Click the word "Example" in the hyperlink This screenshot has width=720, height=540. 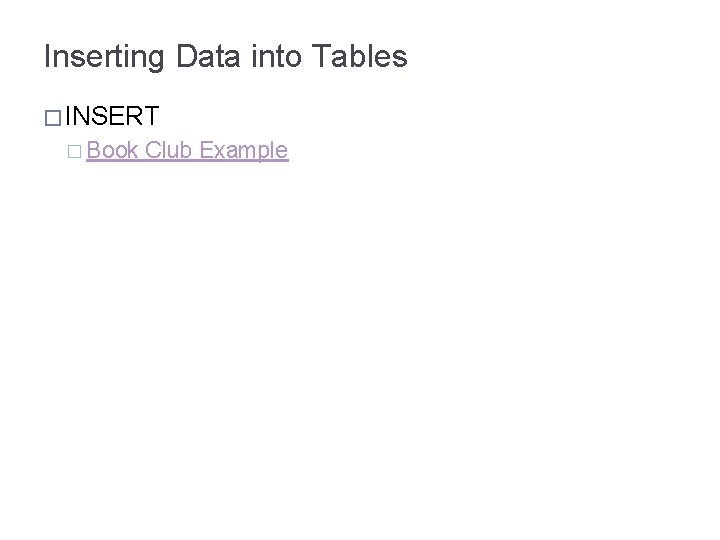coord(243,151)
